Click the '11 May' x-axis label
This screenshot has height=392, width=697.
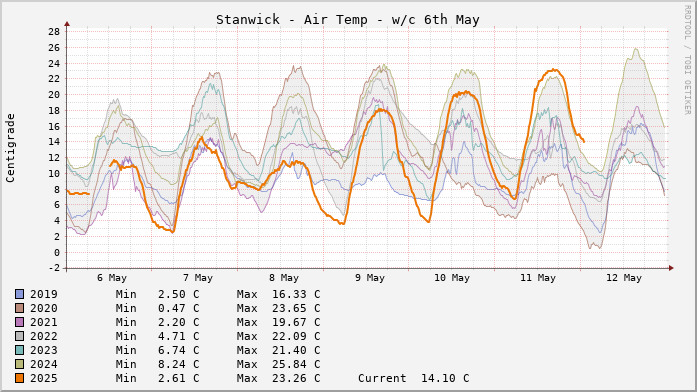coord(538,278)
